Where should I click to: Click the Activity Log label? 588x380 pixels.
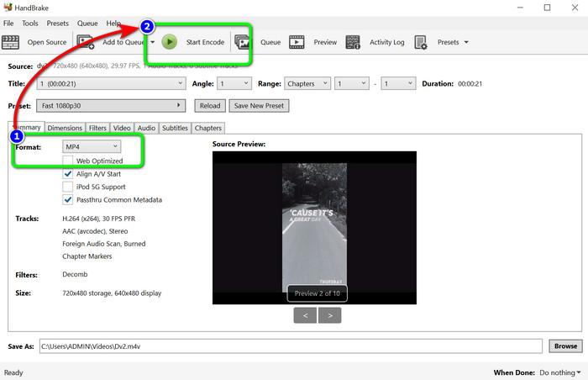(x=387, y=42)
